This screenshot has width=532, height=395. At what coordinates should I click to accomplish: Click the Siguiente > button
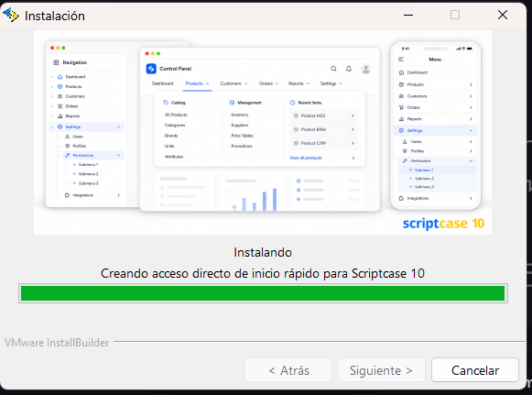(381, 370)
